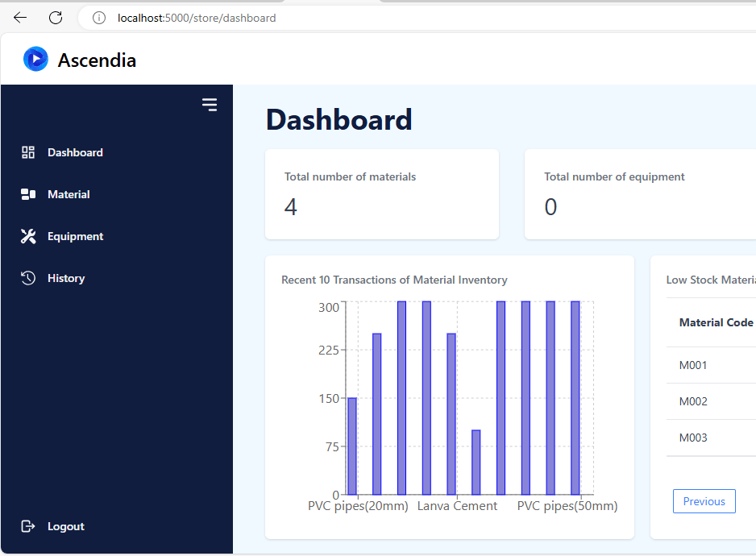Go back using browser back arrow
Image resolution: width=756 pixels, height=556 pixels.
click(x=20, y=18)
